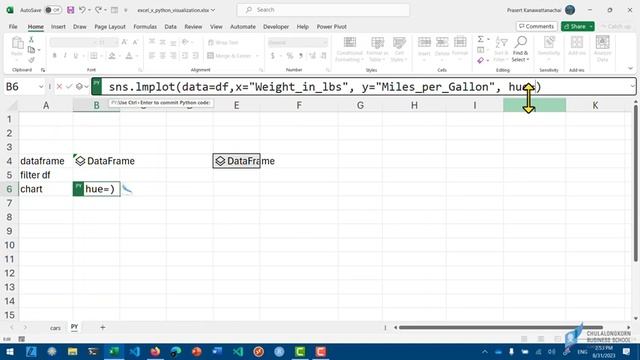Click the Search box in title bar
This screenshot has width=640, height=360.
click(323, 10)
